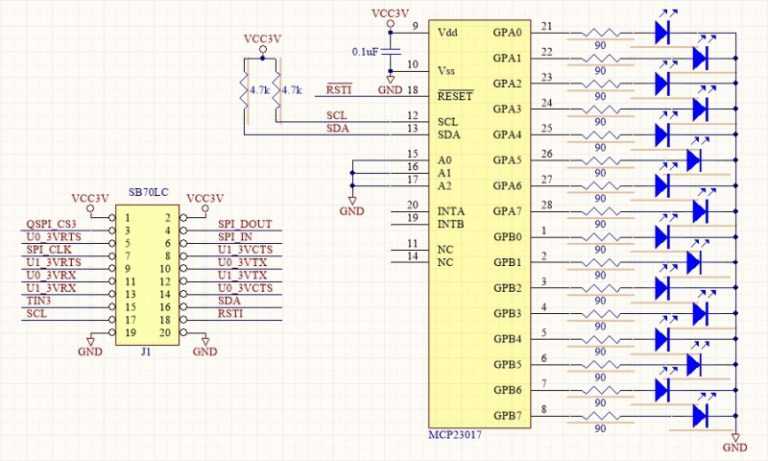Select the U1_3VTX net label
The image size is (768, 461).
tap(242, 275)
